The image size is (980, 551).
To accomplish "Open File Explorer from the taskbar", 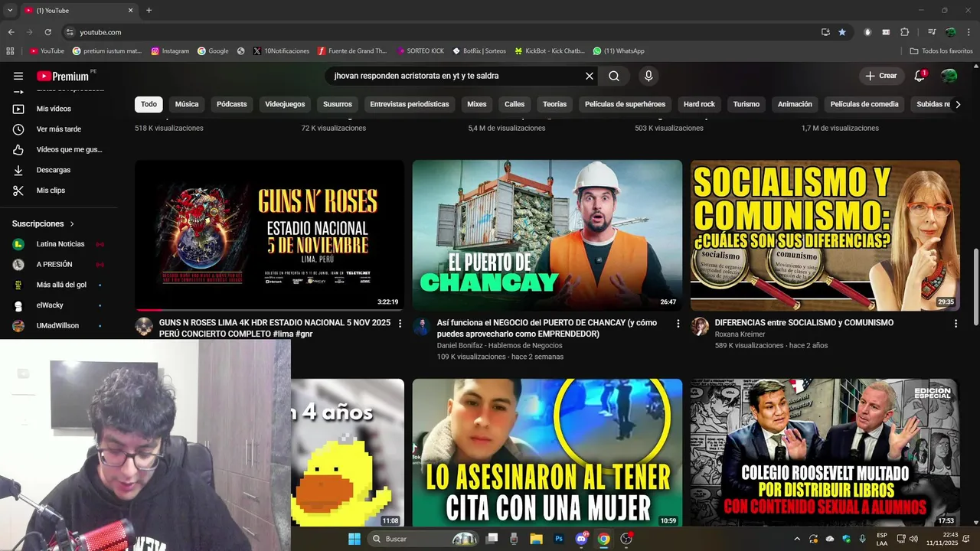I will tap(537, 539).
